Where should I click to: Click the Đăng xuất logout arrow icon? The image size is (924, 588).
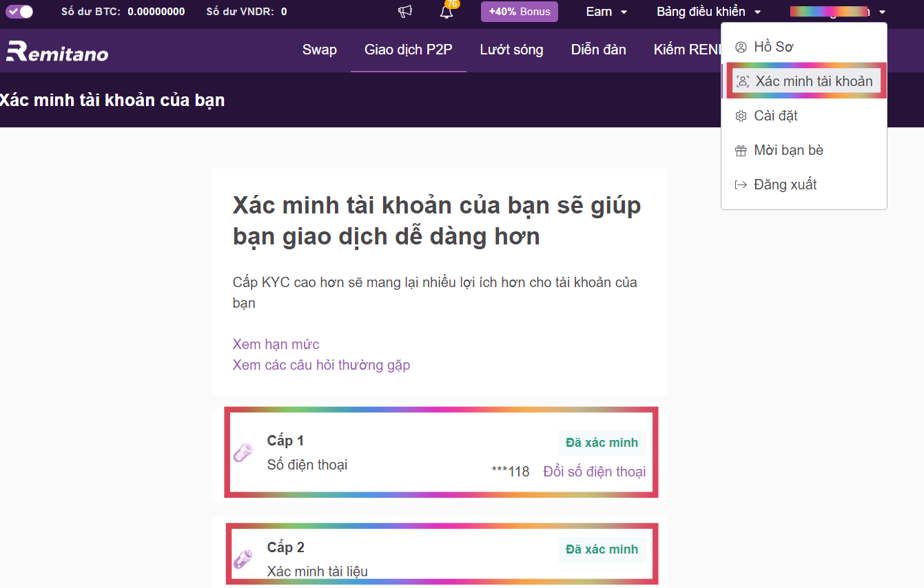pos(741,185)
